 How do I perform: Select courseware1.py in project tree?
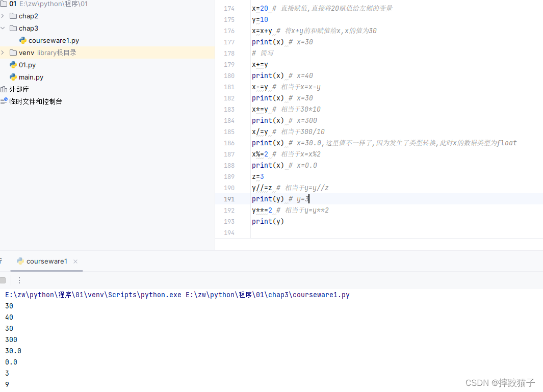54,40
